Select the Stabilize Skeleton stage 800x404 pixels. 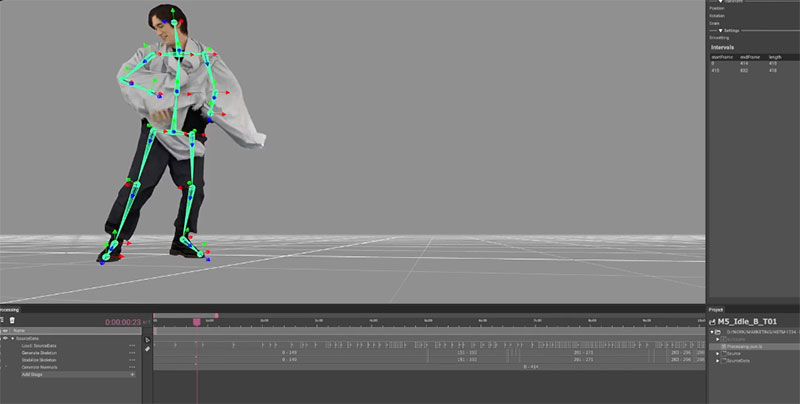[39, 360]
